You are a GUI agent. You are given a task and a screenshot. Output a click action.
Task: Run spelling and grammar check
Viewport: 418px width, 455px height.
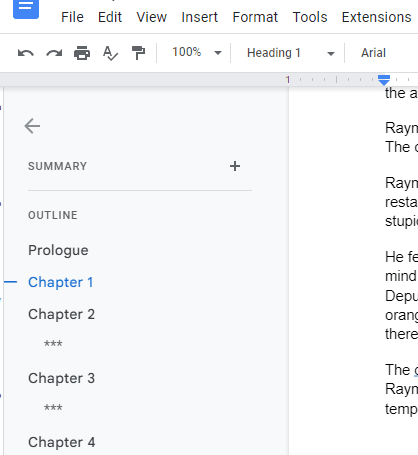(x=110, y=53)
